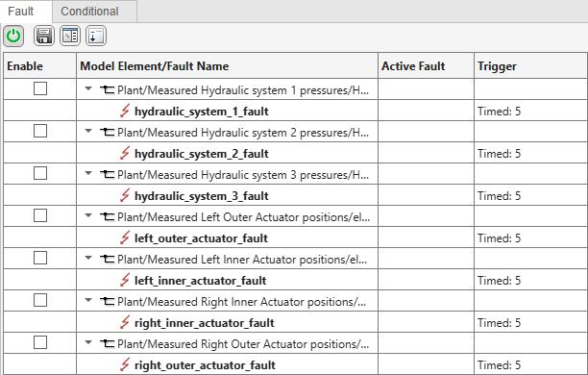Click the toolbar icon with down arrow
588x375 pixels.
click(96, 36)
